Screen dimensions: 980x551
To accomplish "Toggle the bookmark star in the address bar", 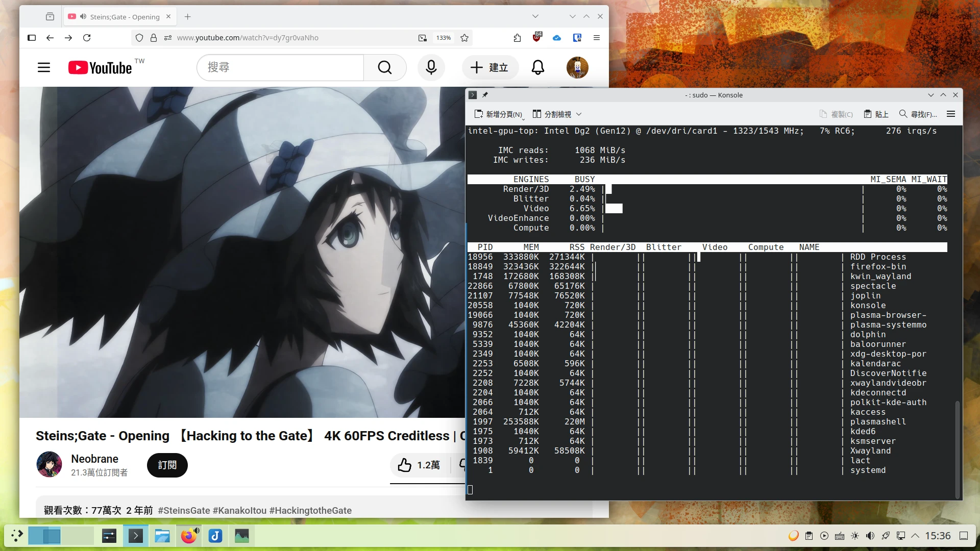I will coord(464,37).
